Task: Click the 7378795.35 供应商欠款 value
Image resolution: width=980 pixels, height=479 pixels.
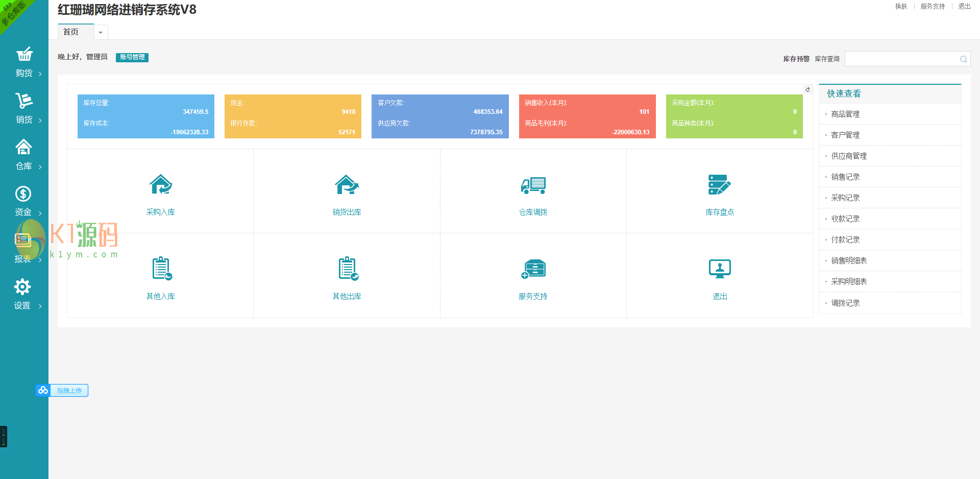Action: coord(486,132)
